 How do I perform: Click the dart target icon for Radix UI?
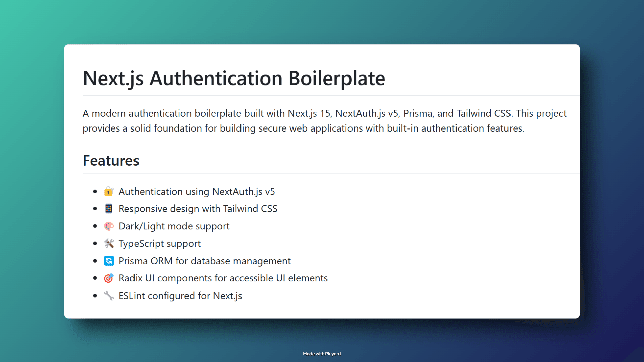point(109,278)
